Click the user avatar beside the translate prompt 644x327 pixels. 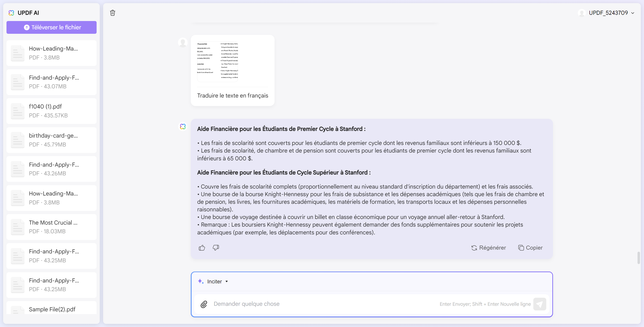point(183,42)
